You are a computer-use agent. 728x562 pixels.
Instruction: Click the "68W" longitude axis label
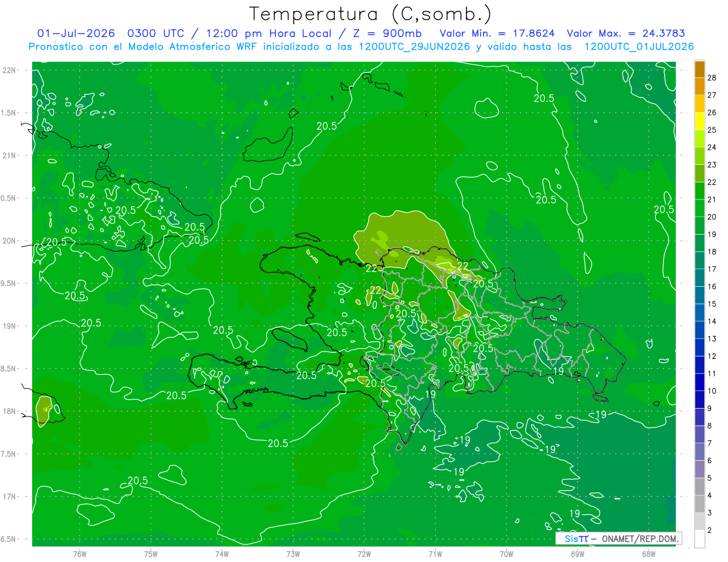648,554
